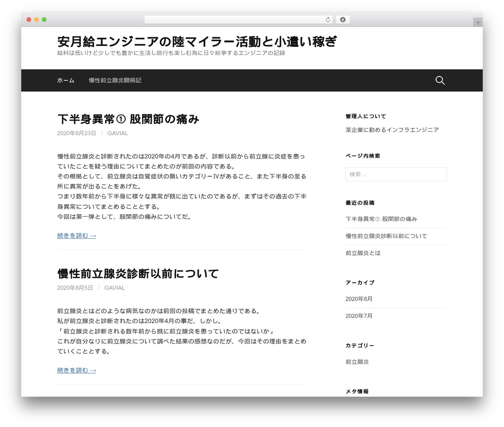Viewport: 504px width, 427px height.
Task: Click the date 2020年8月23日
Action: tap(76, 133)
